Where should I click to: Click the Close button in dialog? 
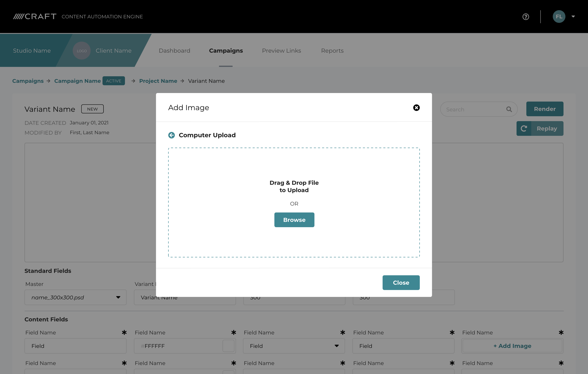(x=401, y=283)
